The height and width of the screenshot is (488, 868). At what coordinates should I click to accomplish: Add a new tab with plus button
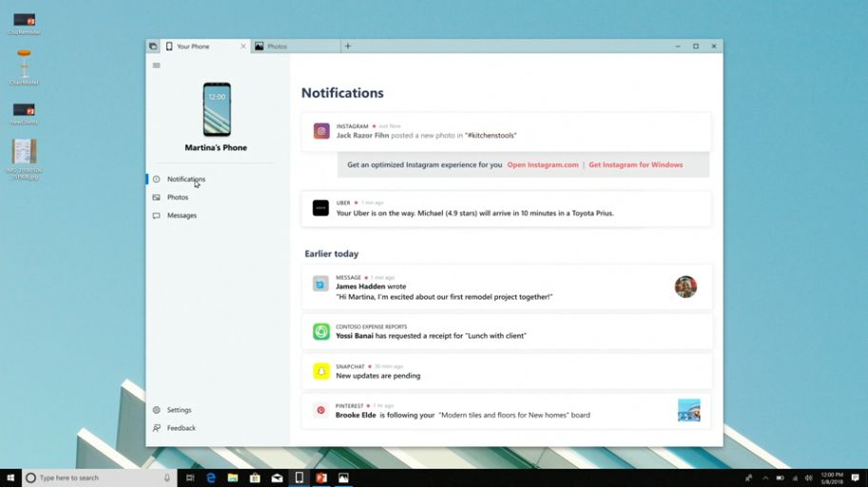coord(348,46)
